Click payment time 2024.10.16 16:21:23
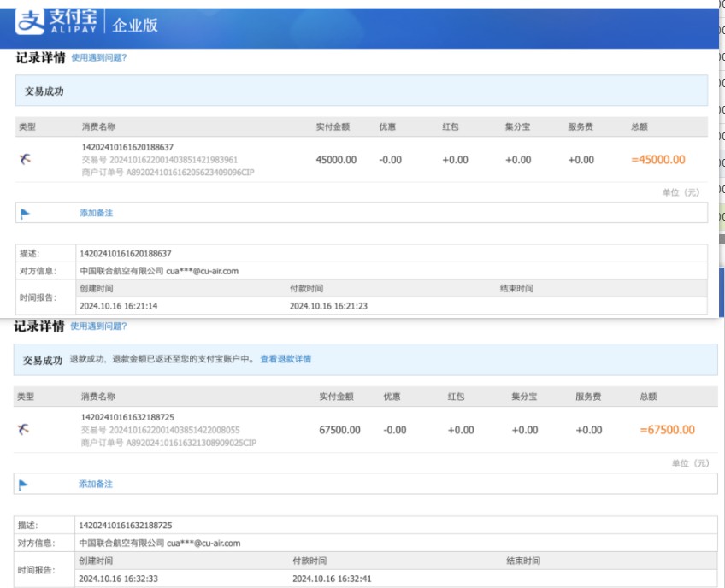 pos(328,306)
